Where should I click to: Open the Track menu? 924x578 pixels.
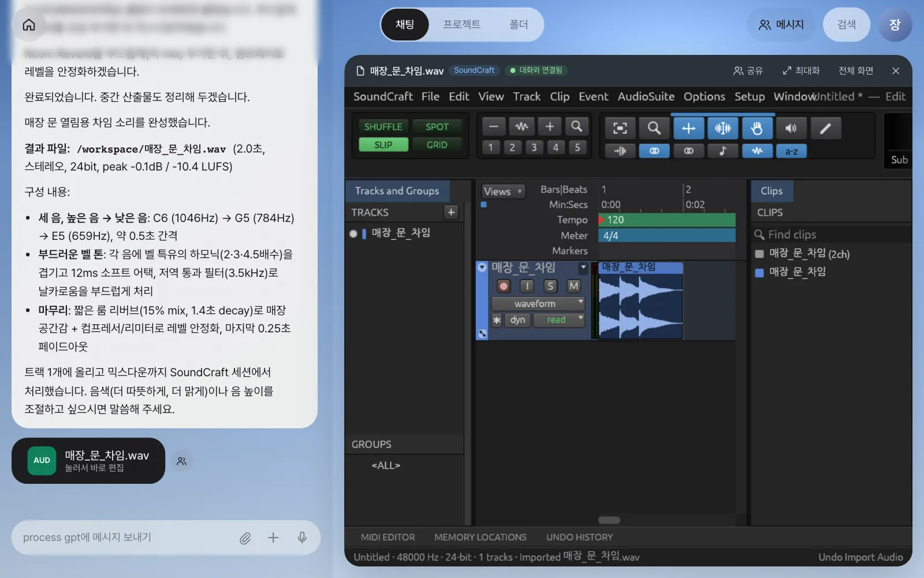click(527, 97)
